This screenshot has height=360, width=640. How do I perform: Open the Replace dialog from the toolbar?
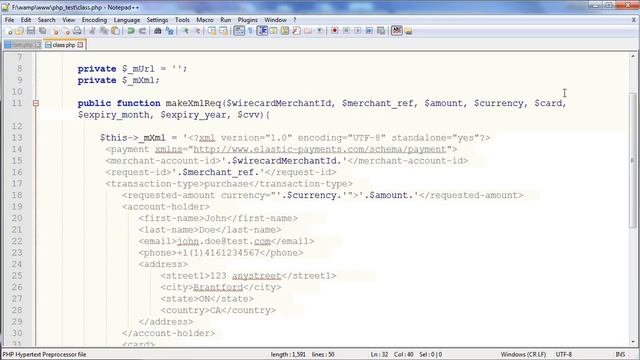(169, 31)
